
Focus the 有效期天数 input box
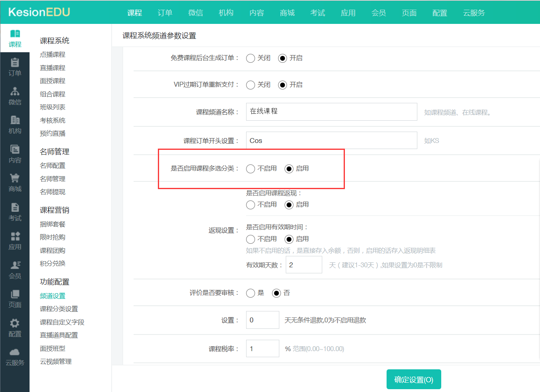[x=304, y=265]
